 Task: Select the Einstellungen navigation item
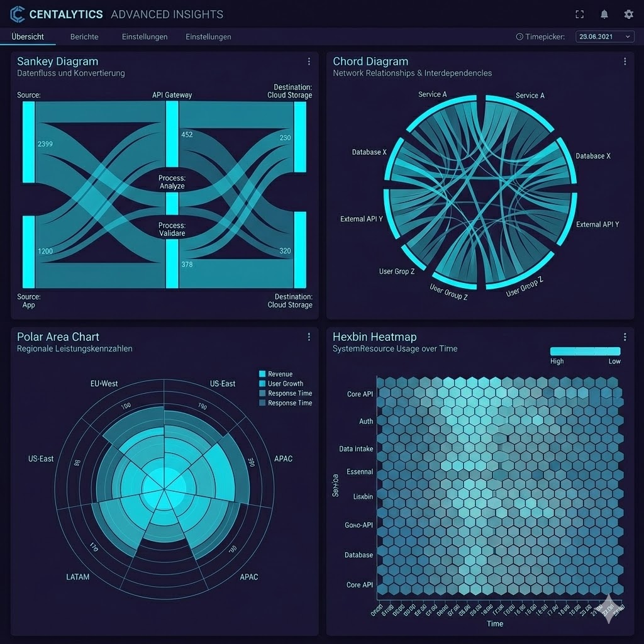(x=144, y=36)
